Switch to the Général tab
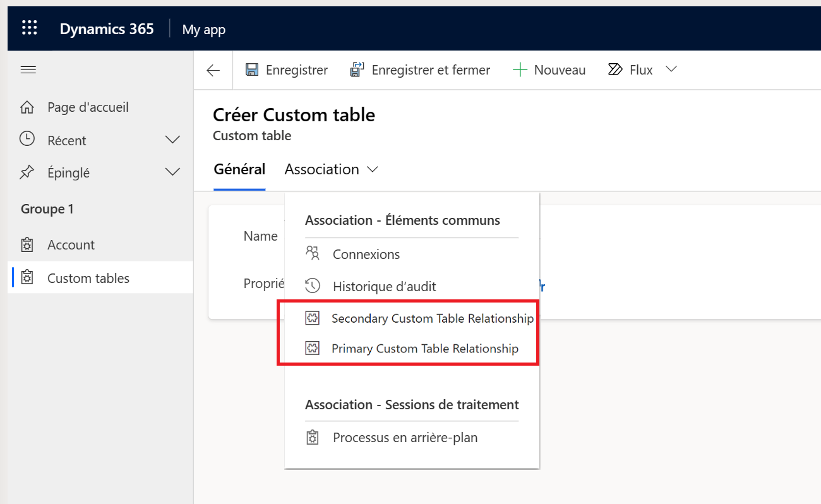The image size is (821, 504). pyautogui.click(x=239, y=169)
